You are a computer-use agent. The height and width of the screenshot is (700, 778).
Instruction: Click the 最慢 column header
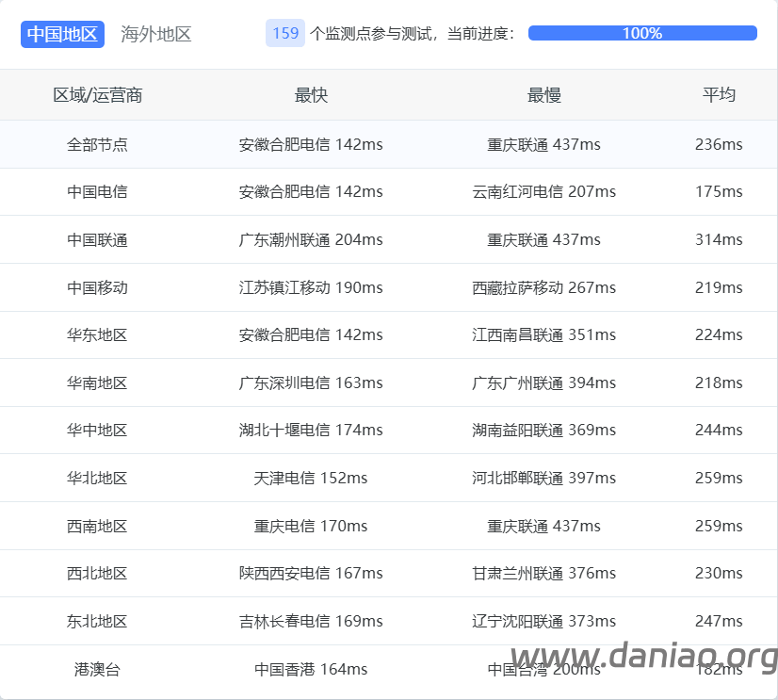(543, 95)
